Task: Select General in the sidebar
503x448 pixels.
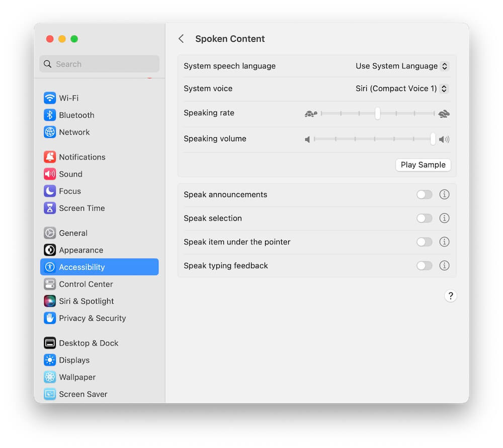Action: (x=100, y=233)
